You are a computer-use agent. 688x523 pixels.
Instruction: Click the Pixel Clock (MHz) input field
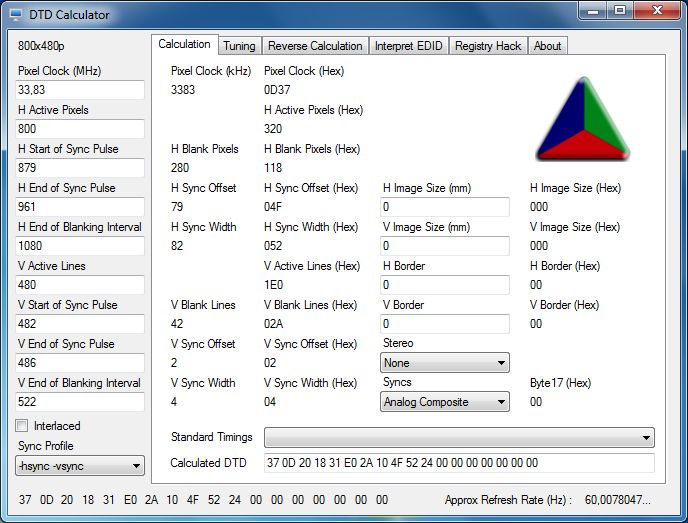[80, 90]
